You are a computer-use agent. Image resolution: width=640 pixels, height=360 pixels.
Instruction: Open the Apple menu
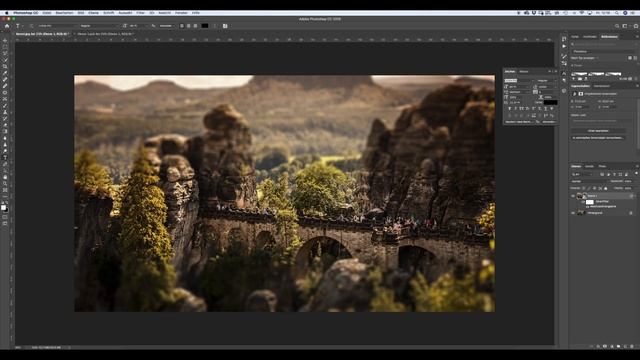point(7,13)
